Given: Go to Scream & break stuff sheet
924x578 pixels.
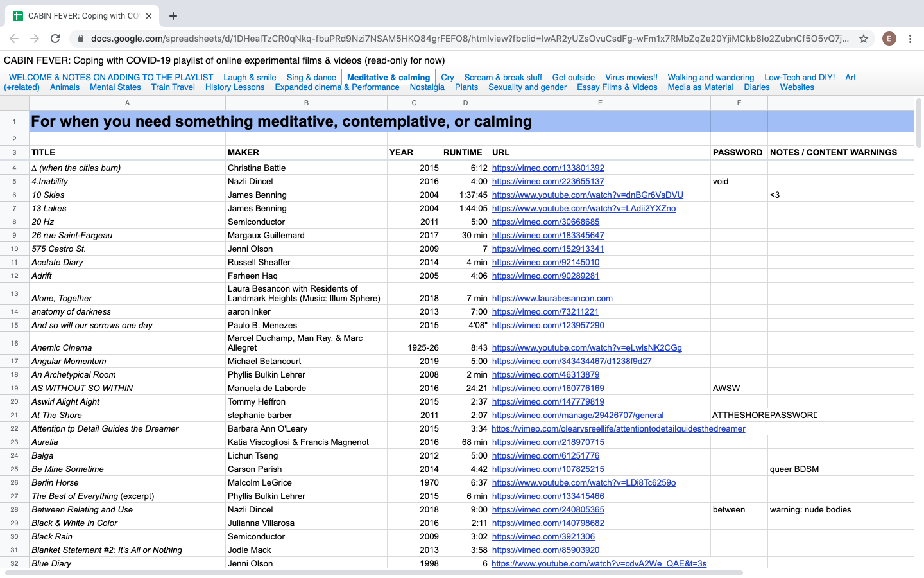Looking at the screenshot, I should tap(503, 77).
